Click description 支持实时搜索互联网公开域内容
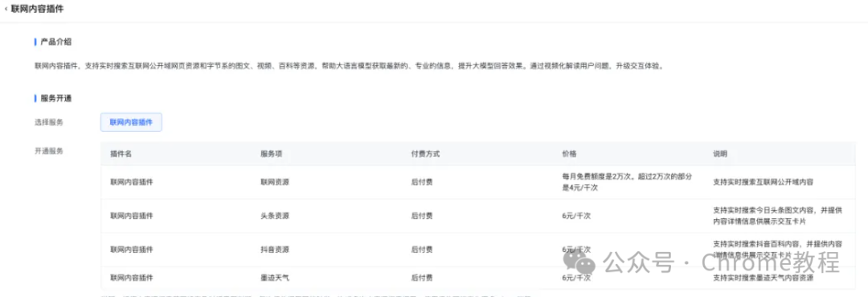The height and width of the screenshot is (297, 868). click(x=763, y=182)
